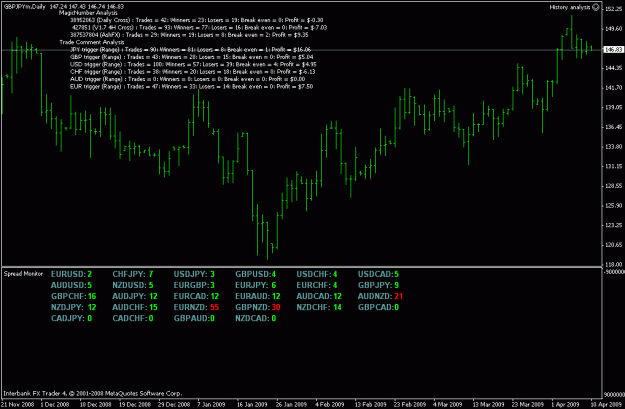The width and height of the screenshot is (625, 409).
Task: Click the EURGBP spread entry
Action: click(x=194, y=285)
